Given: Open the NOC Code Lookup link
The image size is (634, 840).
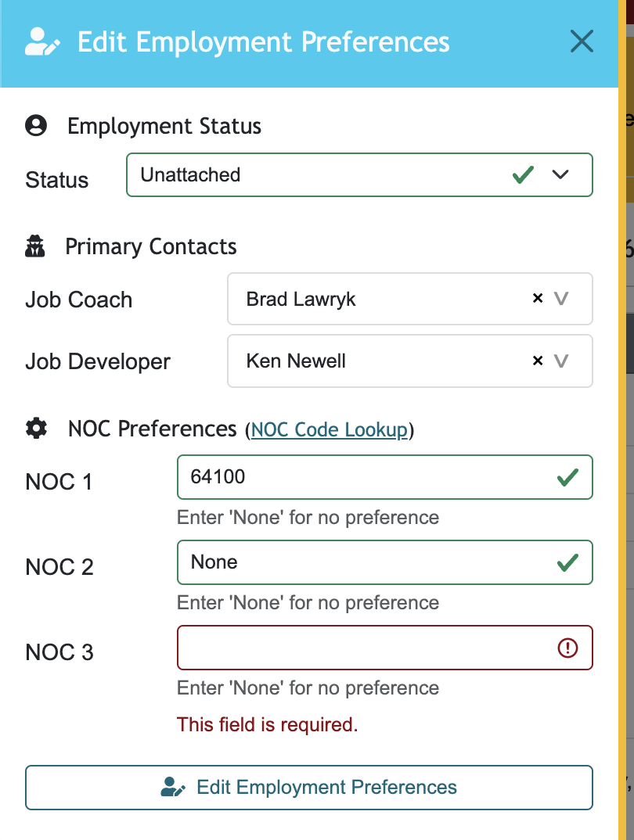Looking at the screenshot, I should pos(329,429).
